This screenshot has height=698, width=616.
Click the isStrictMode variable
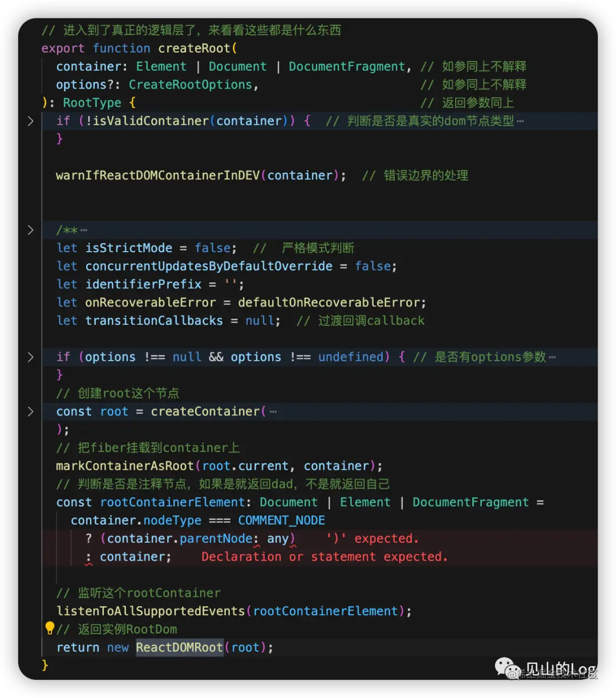129,248
